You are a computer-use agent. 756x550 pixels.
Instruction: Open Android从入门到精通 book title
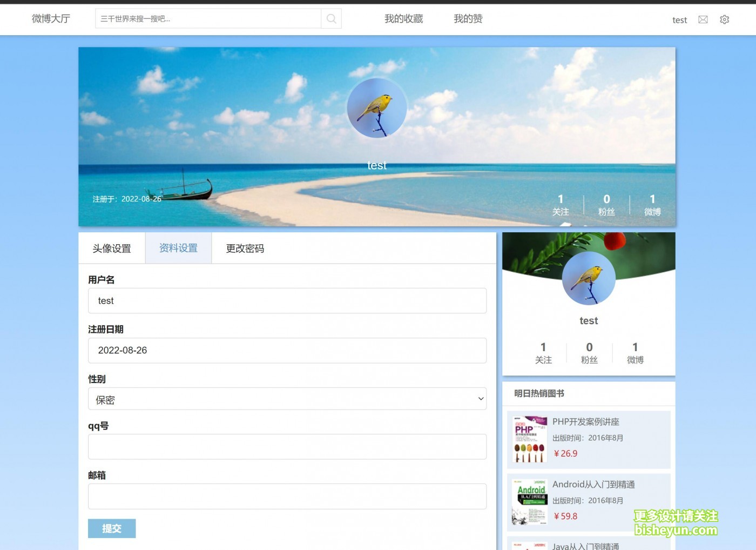coord(593,485)
